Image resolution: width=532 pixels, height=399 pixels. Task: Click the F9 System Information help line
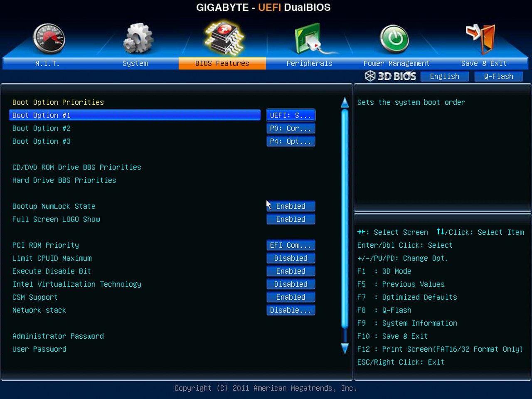pyautogui.click(x=407, y=323)
